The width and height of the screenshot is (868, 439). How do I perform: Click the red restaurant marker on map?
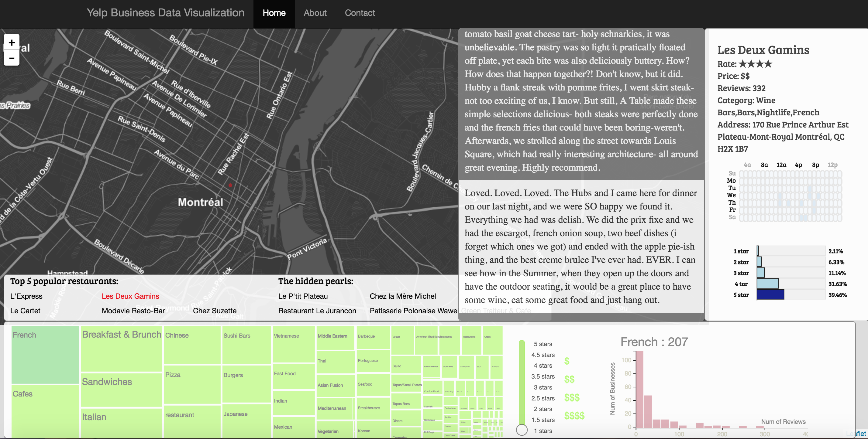(x=230, y=185)
